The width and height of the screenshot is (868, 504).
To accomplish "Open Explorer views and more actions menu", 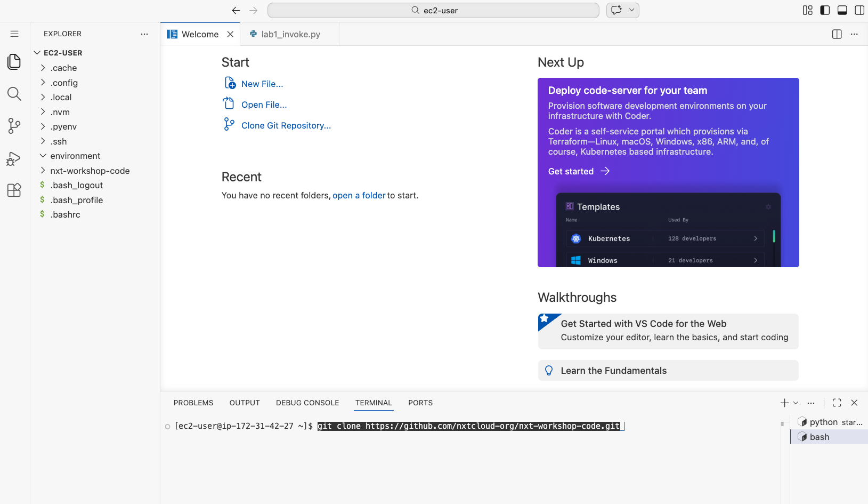I will 144,34.
